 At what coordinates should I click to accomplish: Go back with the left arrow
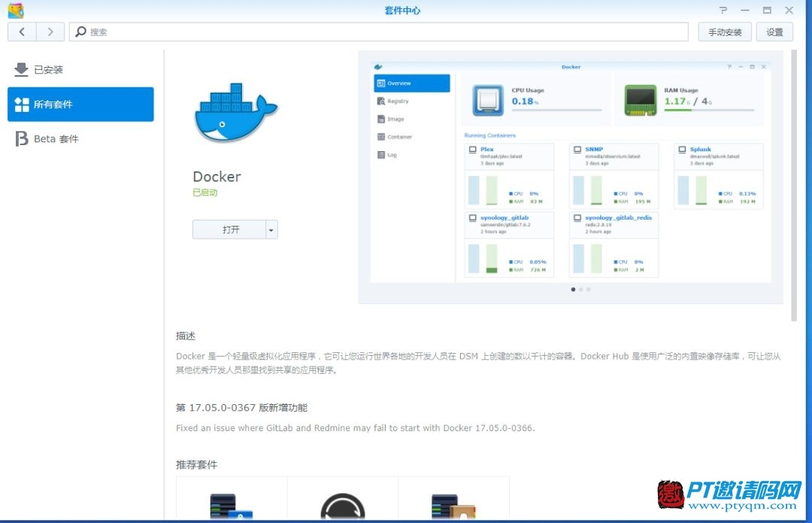click(x=22, y=32)
